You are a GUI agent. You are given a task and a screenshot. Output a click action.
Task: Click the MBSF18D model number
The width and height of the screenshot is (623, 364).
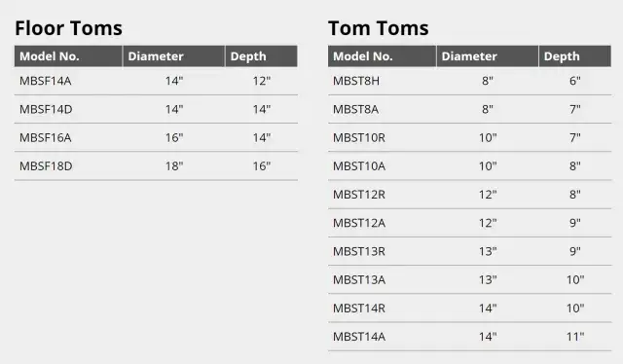click(x=46, y=166)
